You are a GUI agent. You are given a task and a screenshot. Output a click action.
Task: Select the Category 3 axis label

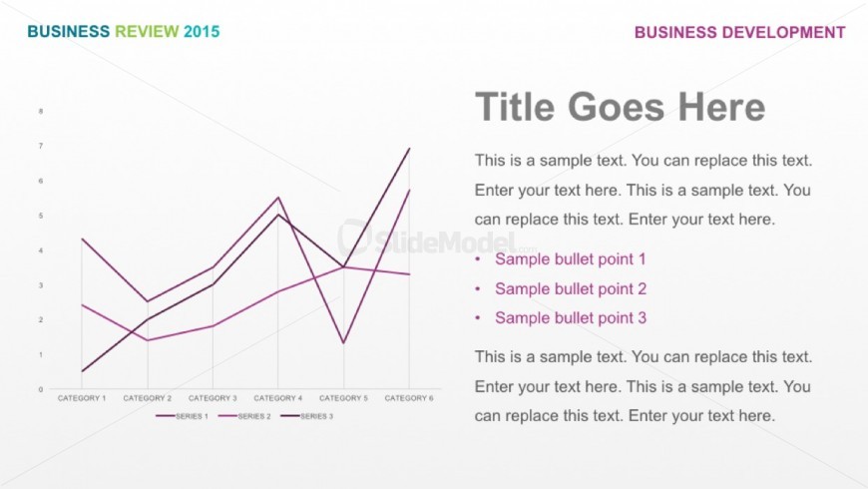213,398
